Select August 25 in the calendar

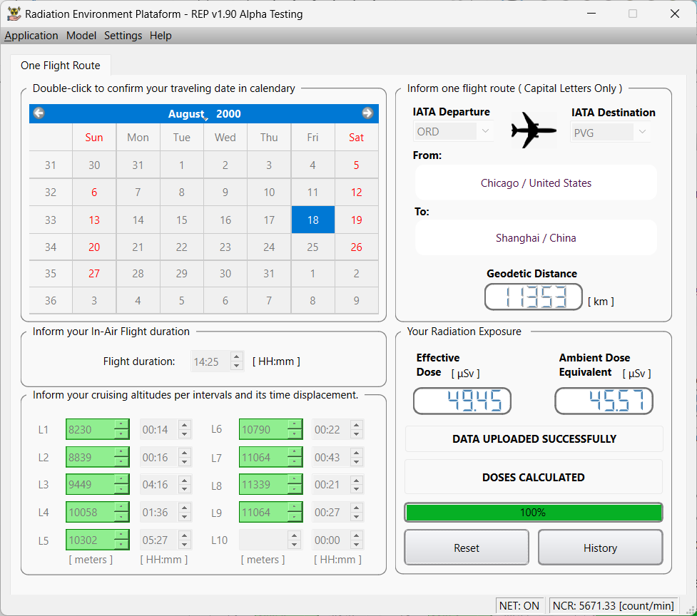312,247
